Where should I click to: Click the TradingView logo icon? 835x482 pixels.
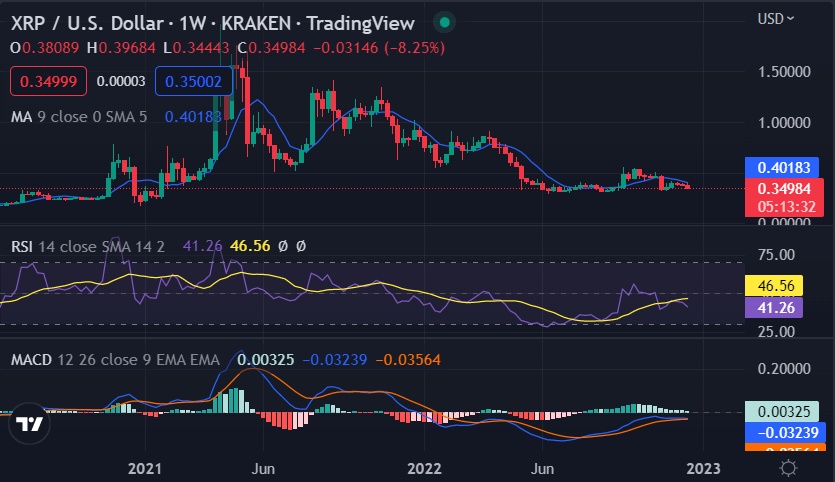(29, 423)
